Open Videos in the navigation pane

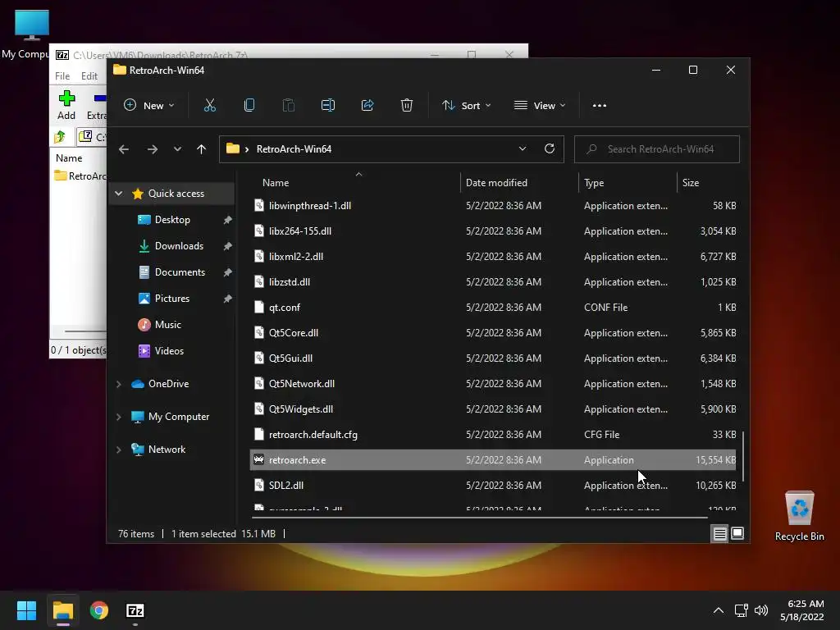coord(169,351)
